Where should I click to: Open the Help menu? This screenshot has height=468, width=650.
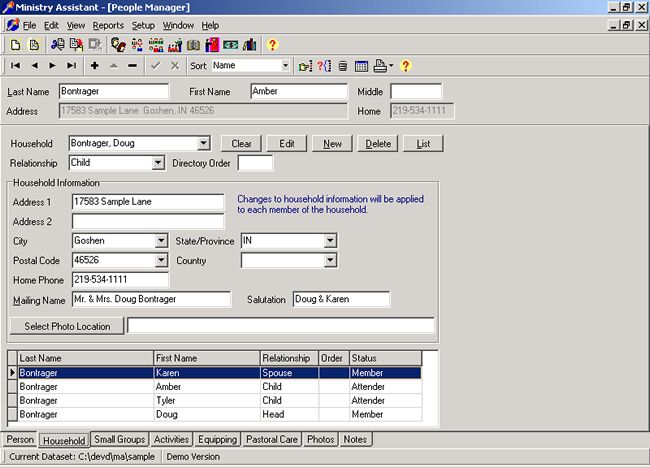pos(210,25)
